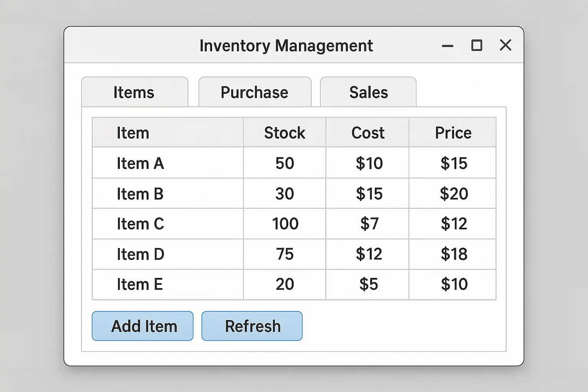The image size is (588, 392).
Task: Click the Stock column header
Action: 284,133
